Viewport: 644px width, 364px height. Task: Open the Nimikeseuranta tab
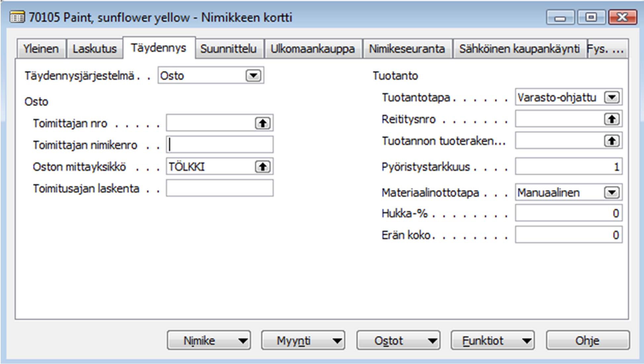407,49
